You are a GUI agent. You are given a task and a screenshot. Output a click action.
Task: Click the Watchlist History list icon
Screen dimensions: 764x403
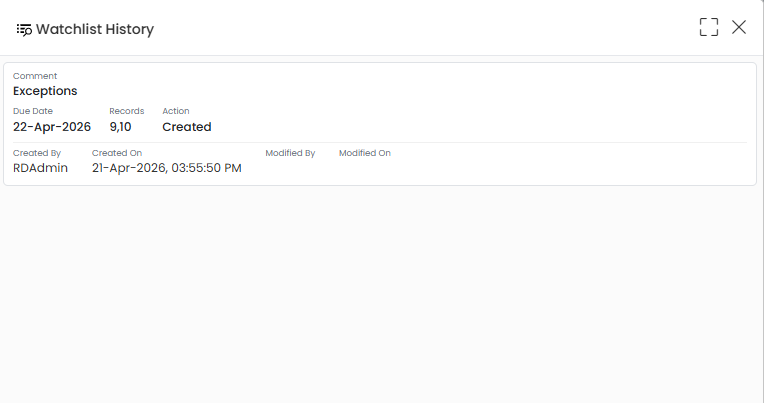point(24,30)
